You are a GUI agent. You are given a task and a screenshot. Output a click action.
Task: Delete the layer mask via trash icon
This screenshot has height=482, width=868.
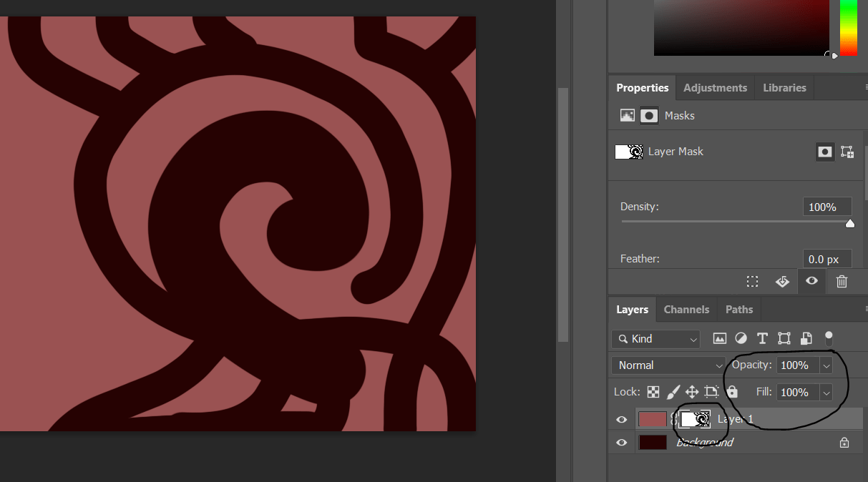coord(842,281)
